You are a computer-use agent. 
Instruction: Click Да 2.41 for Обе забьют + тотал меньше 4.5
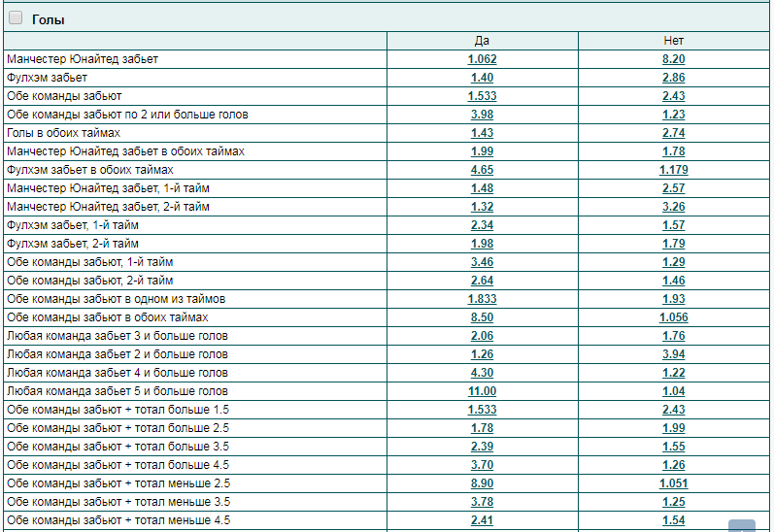482,520
